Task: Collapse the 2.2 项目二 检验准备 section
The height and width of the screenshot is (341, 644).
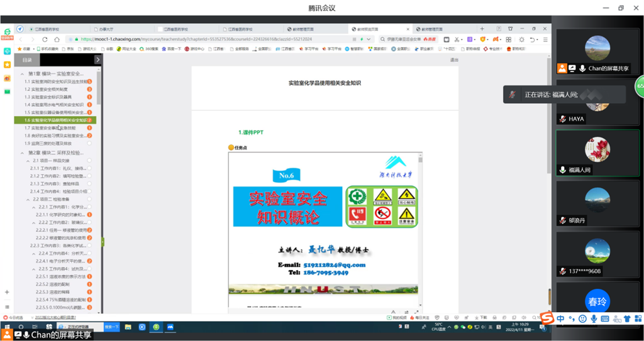Action: point(28,199)
